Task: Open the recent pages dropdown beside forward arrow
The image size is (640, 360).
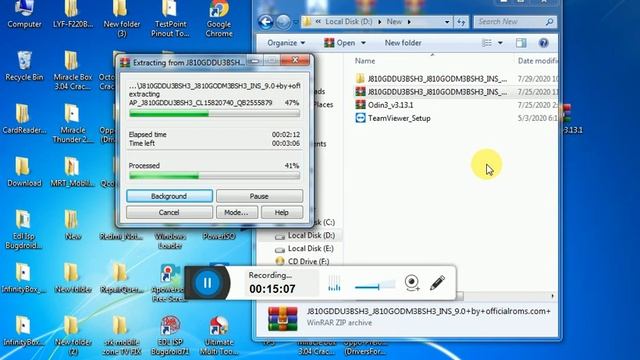Action: (296, 22)
